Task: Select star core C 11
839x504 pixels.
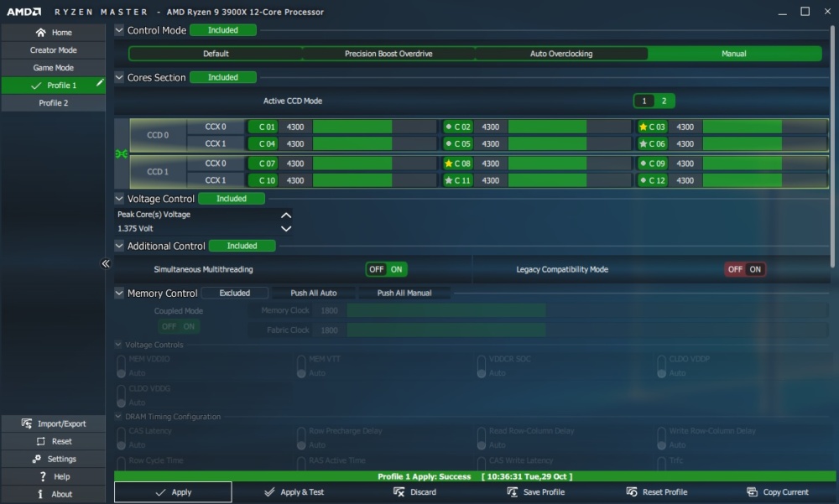Action: click(457, 180)
